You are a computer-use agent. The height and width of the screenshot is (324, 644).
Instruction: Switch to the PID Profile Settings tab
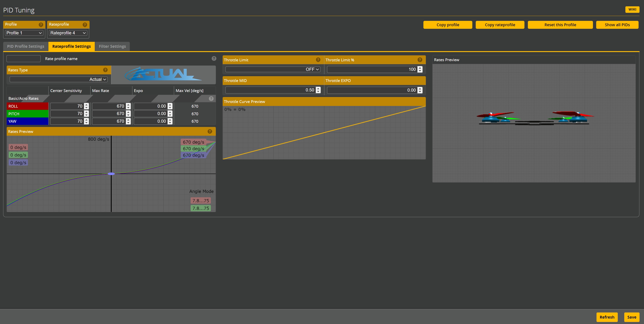pyautogui.click(x=25, y=46)
